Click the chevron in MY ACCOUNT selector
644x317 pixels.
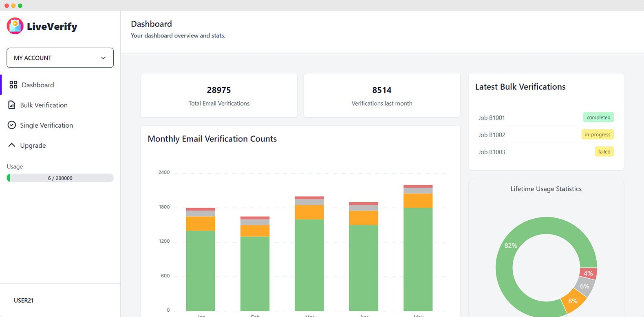[103, 58]
